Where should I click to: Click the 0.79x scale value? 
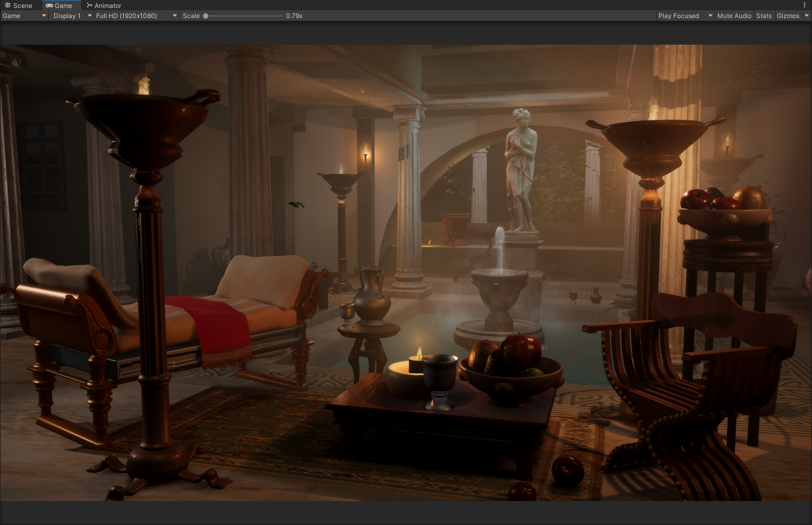click(294, 16)
